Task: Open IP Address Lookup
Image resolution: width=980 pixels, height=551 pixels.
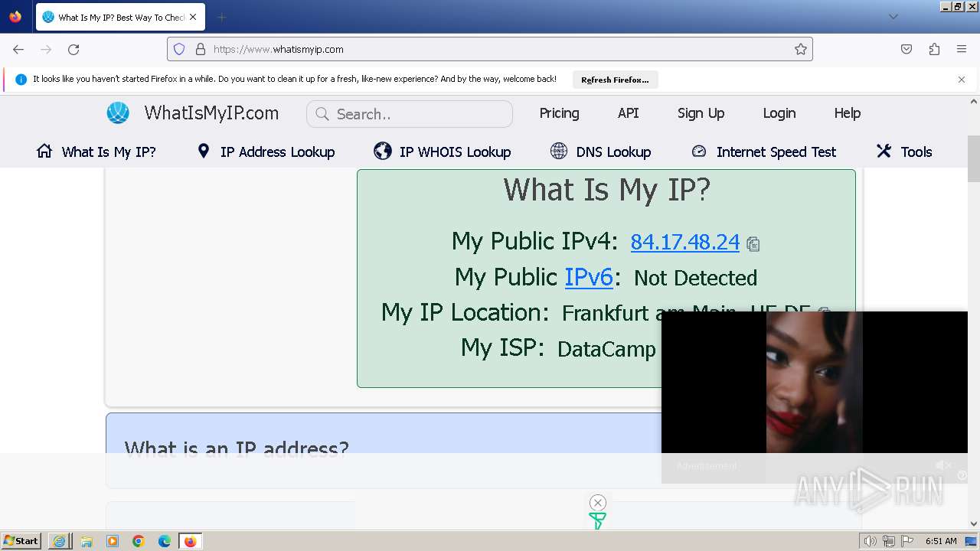Action: pyautogui.click(x=266, y=152)
